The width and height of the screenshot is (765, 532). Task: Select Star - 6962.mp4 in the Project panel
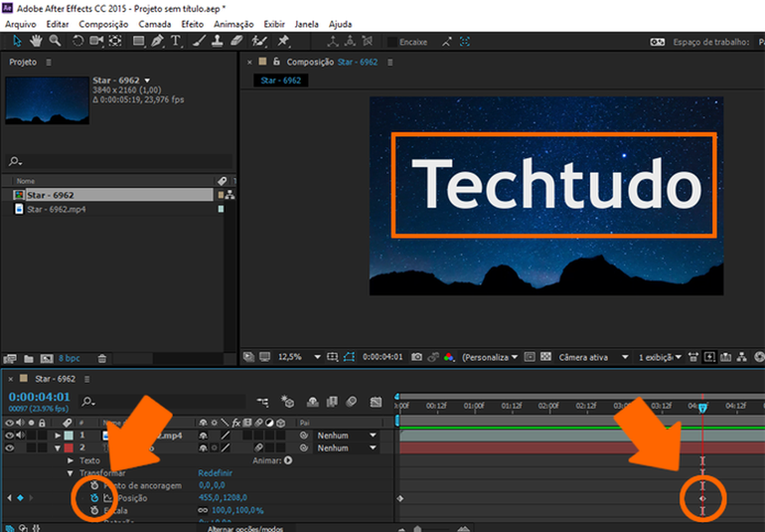tap(56, 209)
